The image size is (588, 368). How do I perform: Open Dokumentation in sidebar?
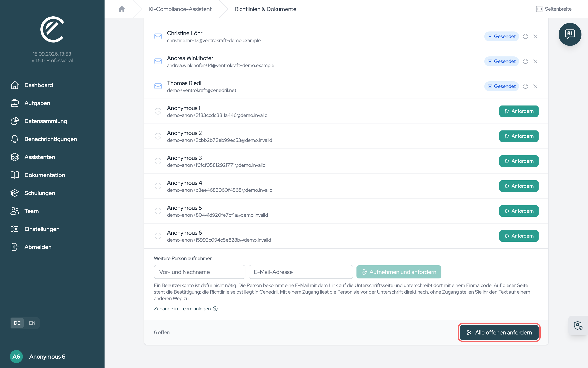click(38, 175)
